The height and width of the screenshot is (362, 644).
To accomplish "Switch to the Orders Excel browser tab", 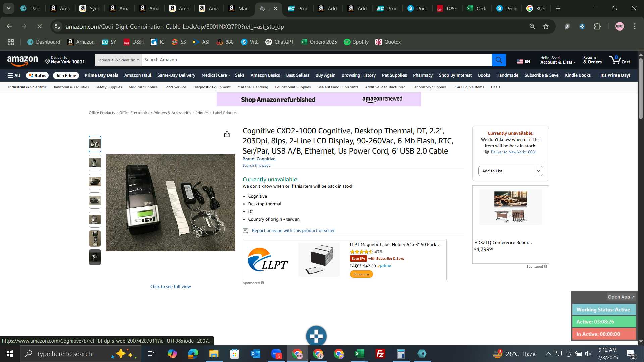I will 477,8.
